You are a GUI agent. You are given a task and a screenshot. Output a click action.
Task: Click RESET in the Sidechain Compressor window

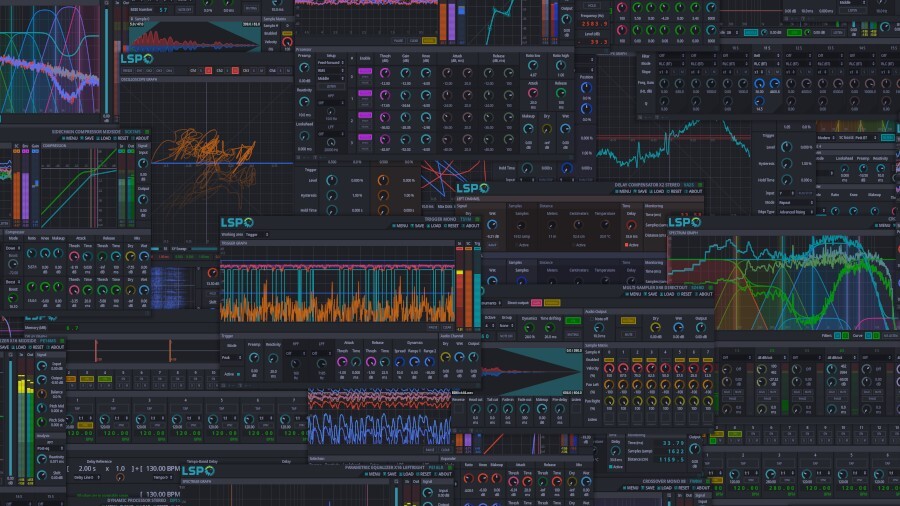(122, 138)
